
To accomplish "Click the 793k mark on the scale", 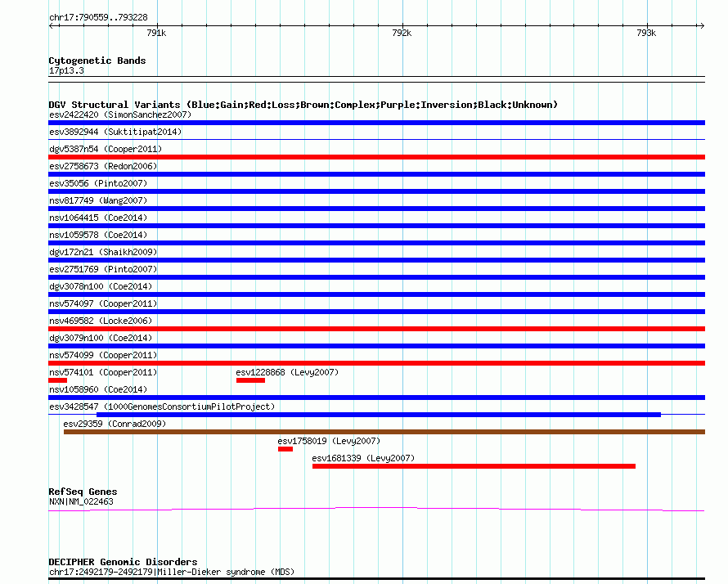I will [646, 33].
